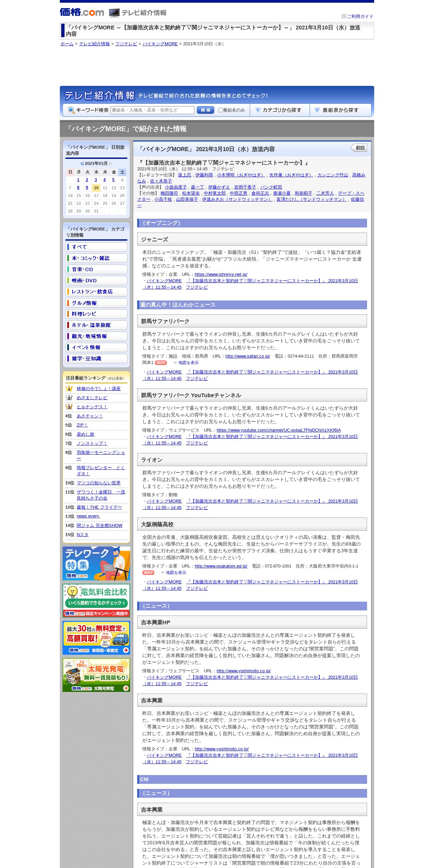Open the 音楽・CD category
Image resolution: width=434 pixels, height=868 pixels.
tap(96, 269)
